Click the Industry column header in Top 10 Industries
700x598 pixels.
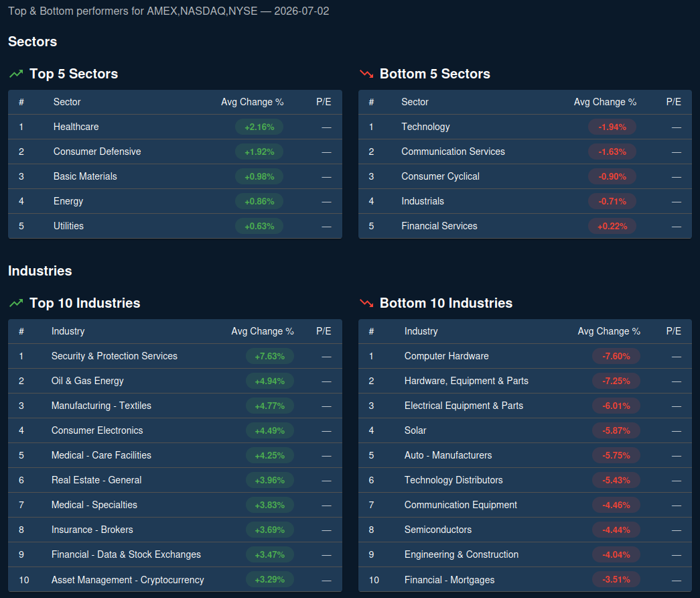click(x=68, y=331)
